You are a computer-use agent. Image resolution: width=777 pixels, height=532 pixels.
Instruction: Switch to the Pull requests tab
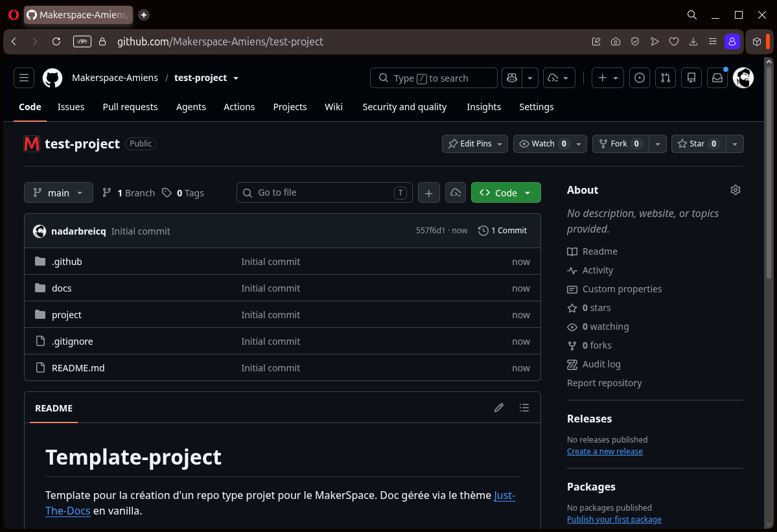130,107
